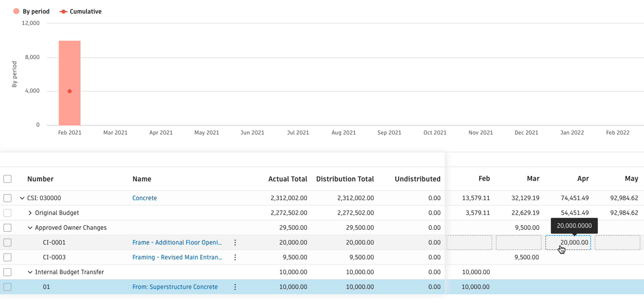Collapse the Approved Owner Changes section
Viewport: 644px width, 305px height.
[x=30, y=228]
